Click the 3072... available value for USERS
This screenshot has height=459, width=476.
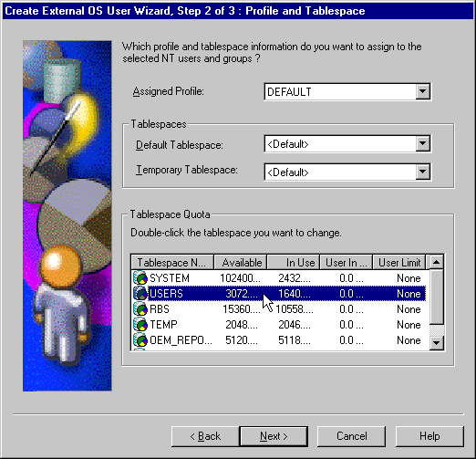click(x=242, y=294)
